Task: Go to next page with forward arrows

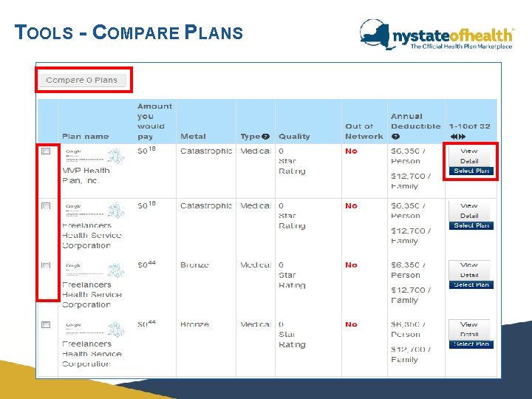Action: pyautogui.click(x=462, y=137)
